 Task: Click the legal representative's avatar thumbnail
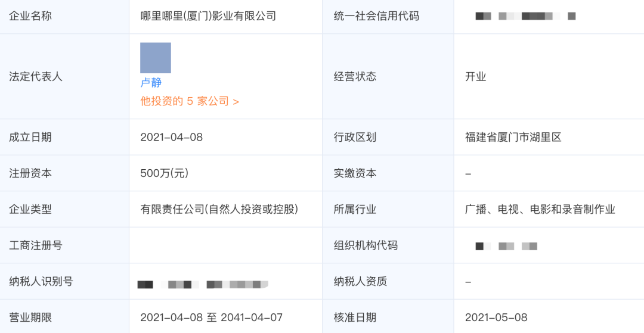click(156, 58)
